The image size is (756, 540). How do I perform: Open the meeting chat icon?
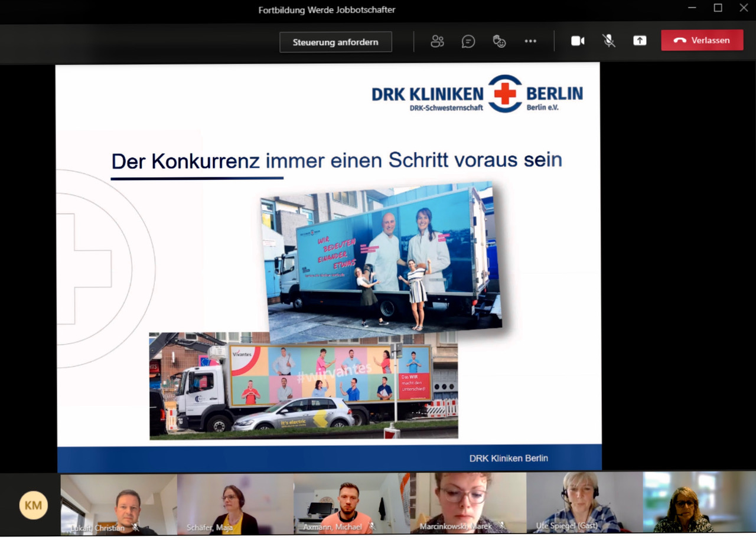[468, 41]
